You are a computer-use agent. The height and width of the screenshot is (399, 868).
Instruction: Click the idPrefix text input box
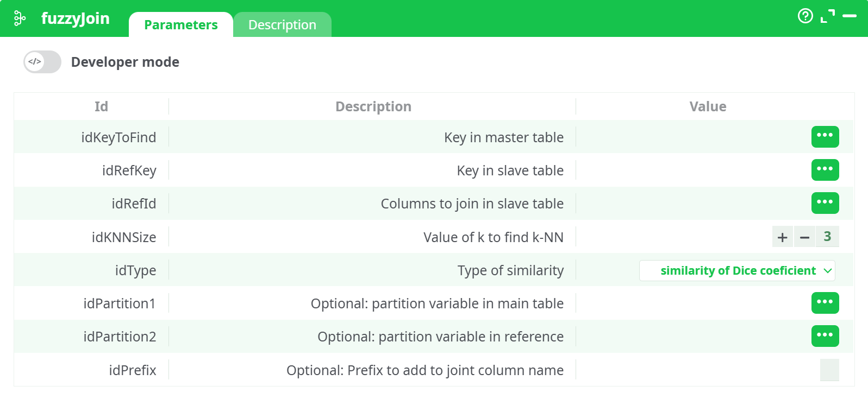(x=829, y=370)
